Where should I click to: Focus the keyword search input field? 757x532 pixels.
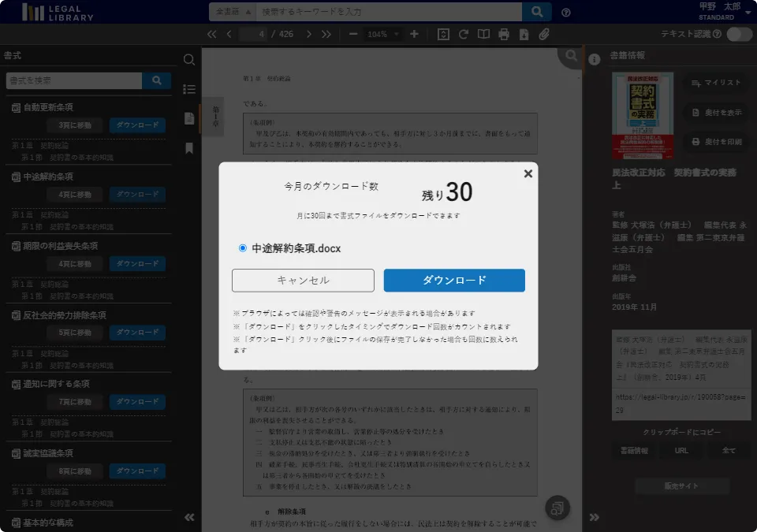click(389, 12)
